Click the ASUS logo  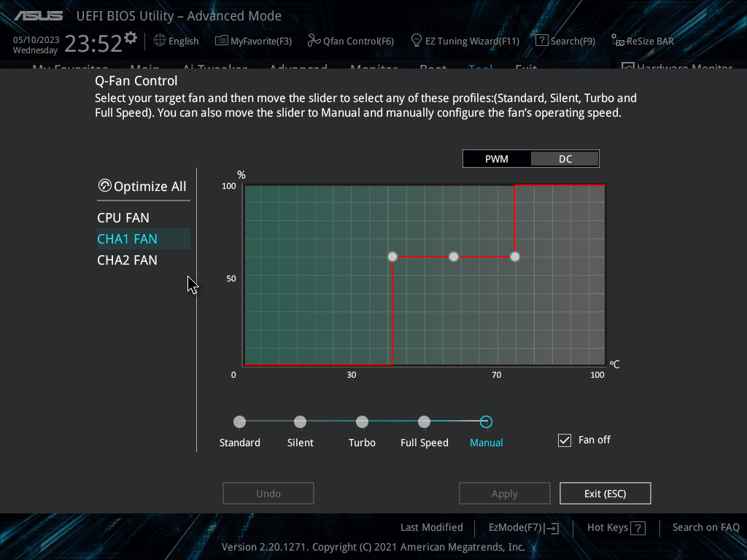click(39, 16)
